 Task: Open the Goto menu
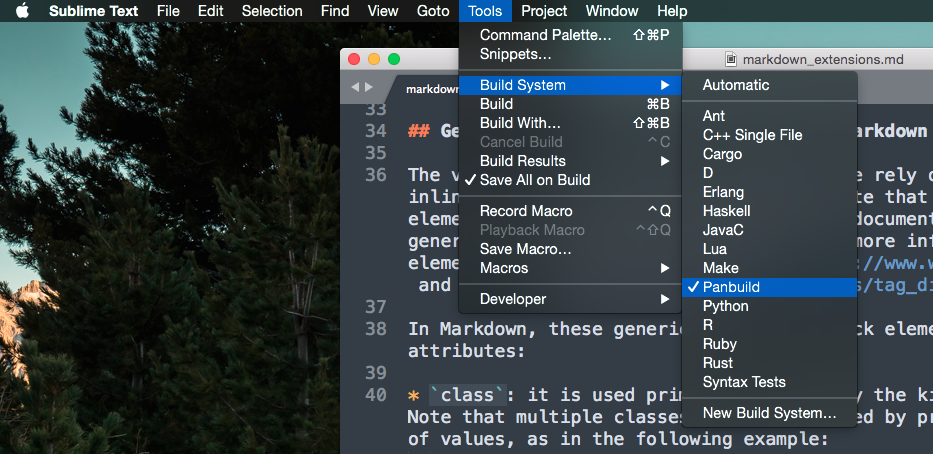point(433,11)
